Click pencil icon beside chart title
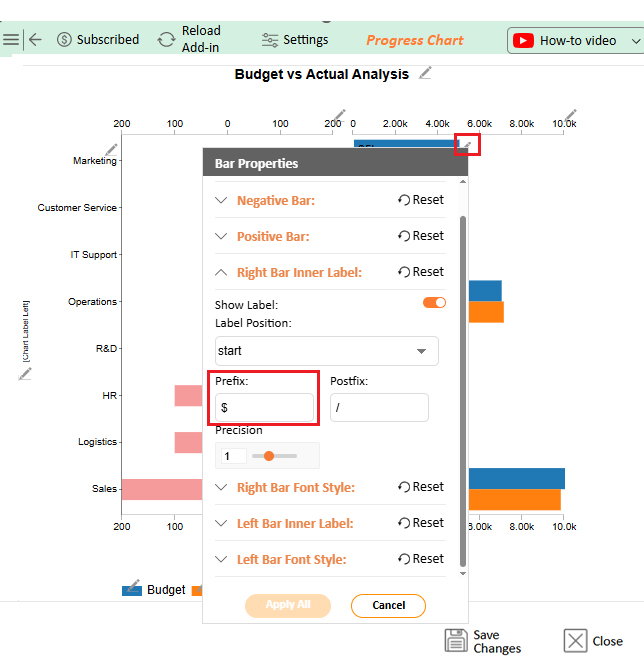This screenshot has height=666, width=644. pyautogui.click(x=426, y=73)
